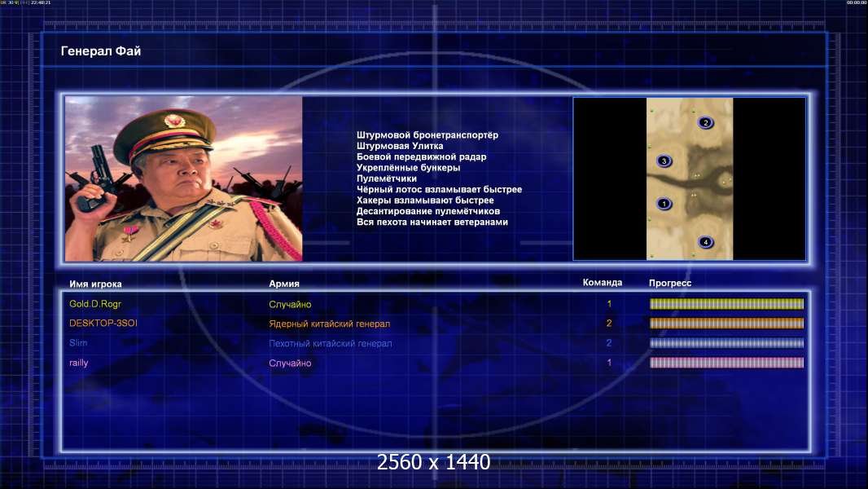
Task: Click team number in DESKTOP-3SOI row
Action: (609, 324)
